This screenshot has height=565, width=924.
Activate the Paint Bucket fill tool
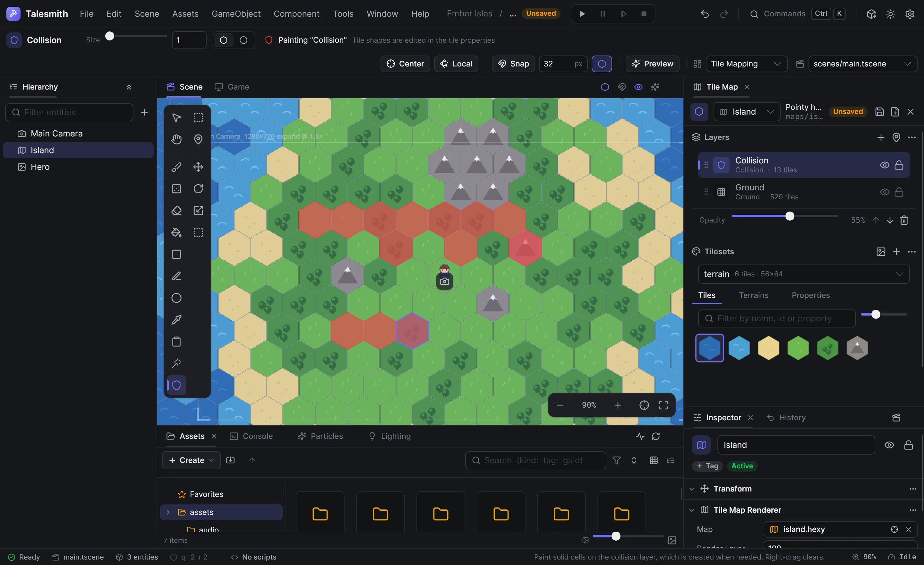click(x=176, y=232)
